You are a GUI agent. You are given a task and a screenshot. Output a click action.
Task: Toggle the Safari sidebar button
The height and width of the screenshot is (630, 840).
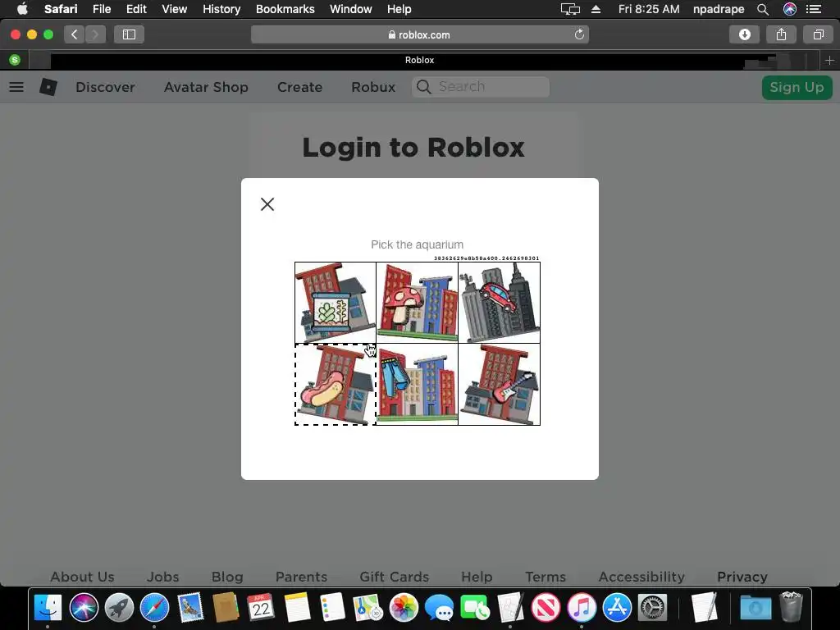pyautogui.click(x=129, y=34)
